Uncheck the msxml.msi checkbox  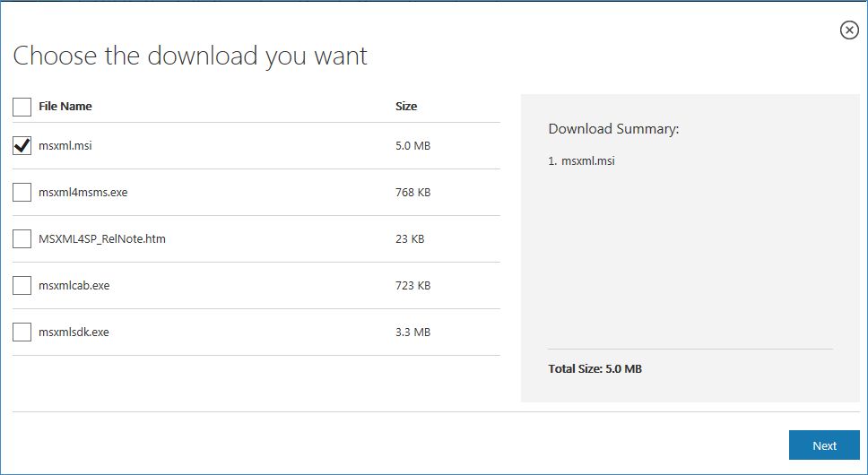point(22,146)
